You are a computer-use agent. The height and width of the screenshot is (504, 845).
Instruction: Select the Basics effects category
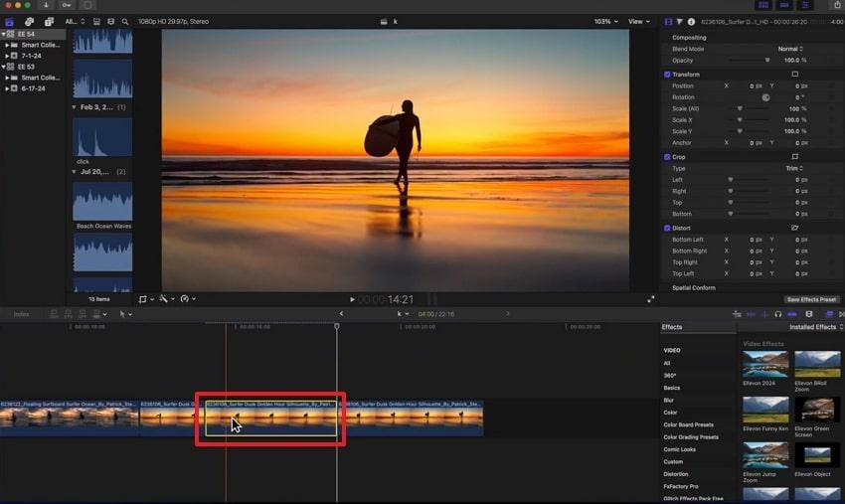point(671,388)
